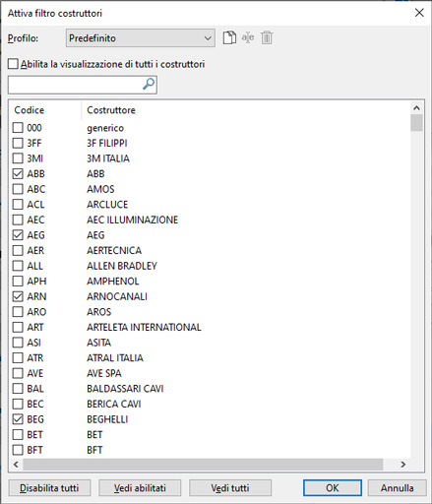
Task: Select the ARNOCANALI constructor name
Action: [117, 296]
